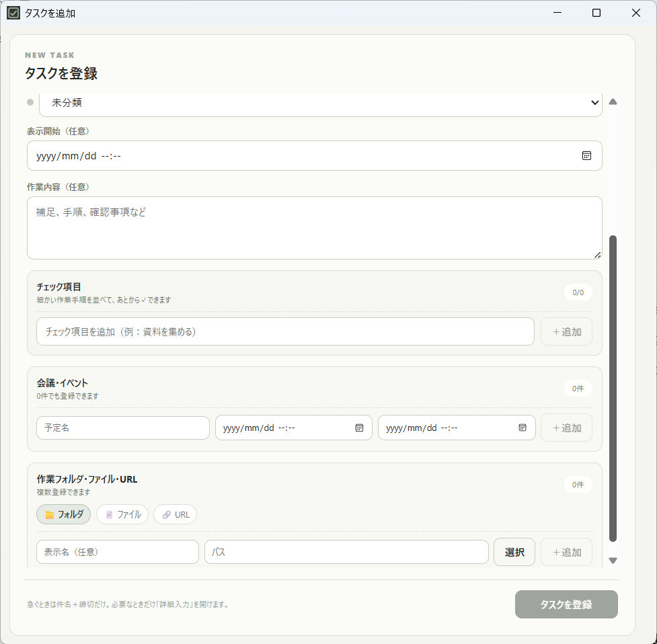
Task: Open calendar picker for 表示開始 field
Action: tap(586, 156)
